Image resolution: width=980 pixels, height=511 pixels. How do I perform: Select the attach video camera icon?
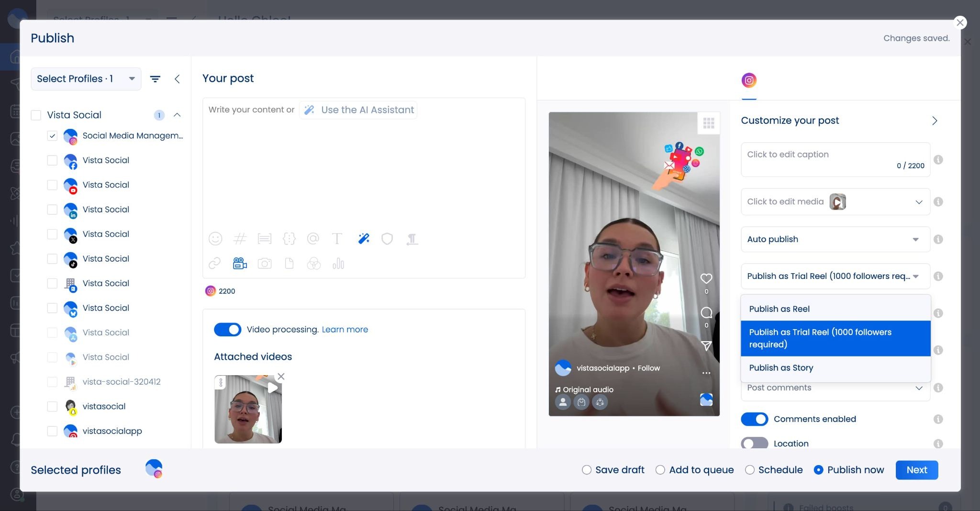click(x=239, y=263)
